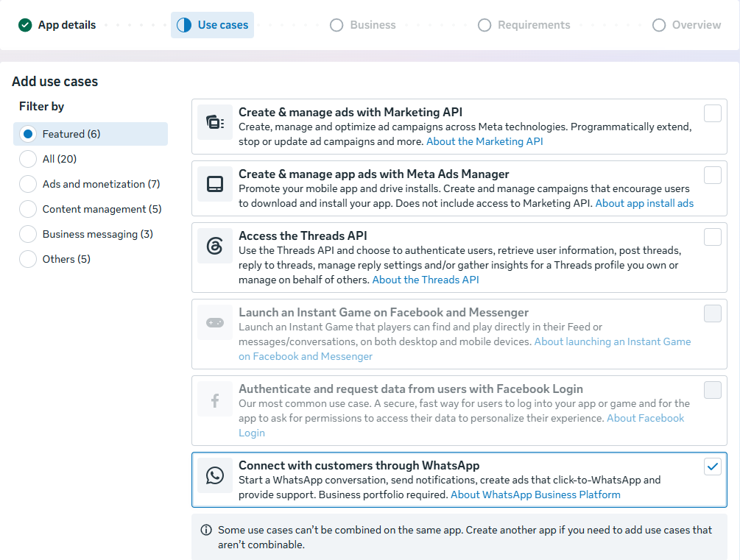Click the Connect with customers through WhatsApp title
Image resolution: width=740 pixels, height=560 pixels.
359,466
